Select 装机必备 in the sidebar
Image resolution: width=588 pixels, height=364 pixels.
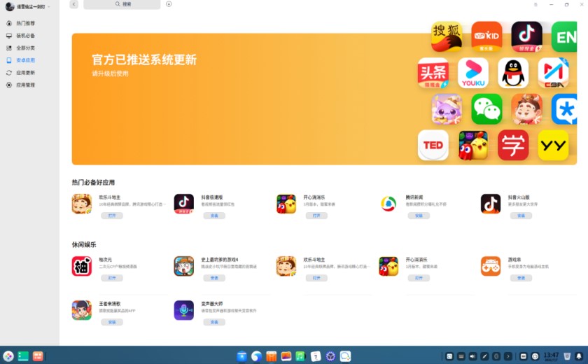pos(25,36)
